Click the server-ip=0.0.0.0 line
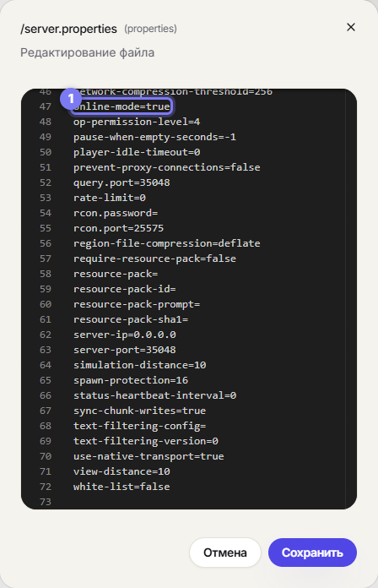This screenshot has height=588, width=378. point(124,335)
